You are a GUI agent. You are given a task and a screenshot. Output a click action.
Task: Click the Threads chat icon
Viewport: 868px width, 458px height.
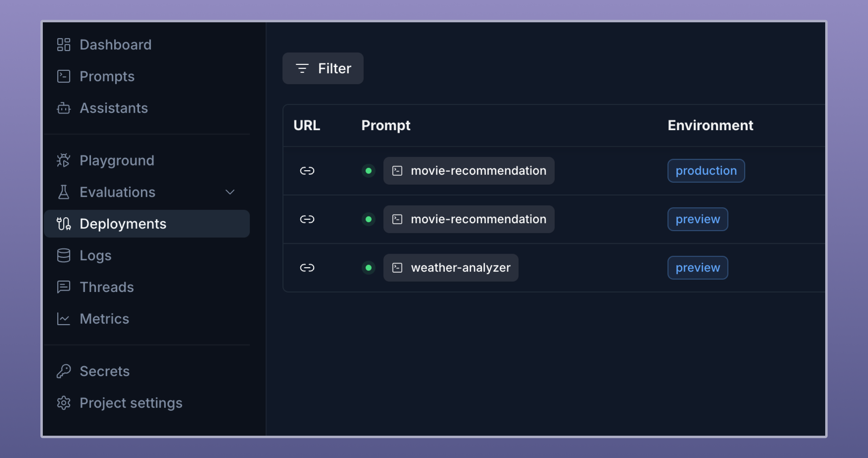63,287
